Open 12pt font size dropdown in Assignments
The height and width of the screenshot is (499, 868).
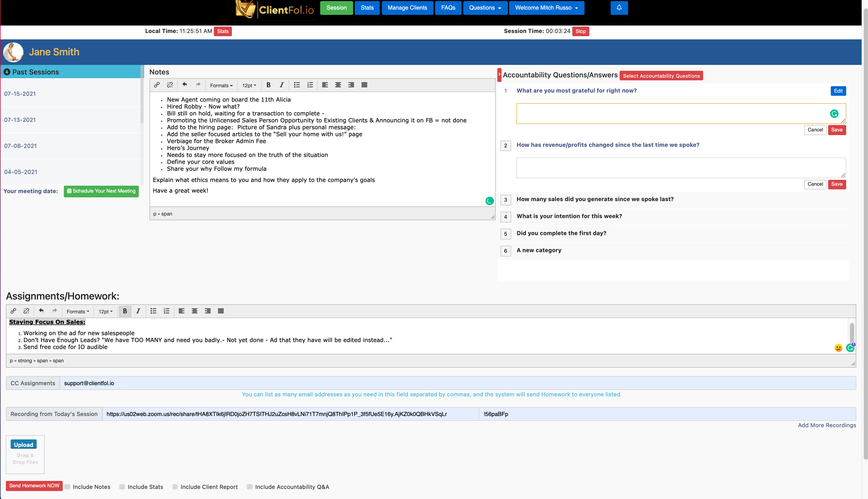tap(106, 311)
